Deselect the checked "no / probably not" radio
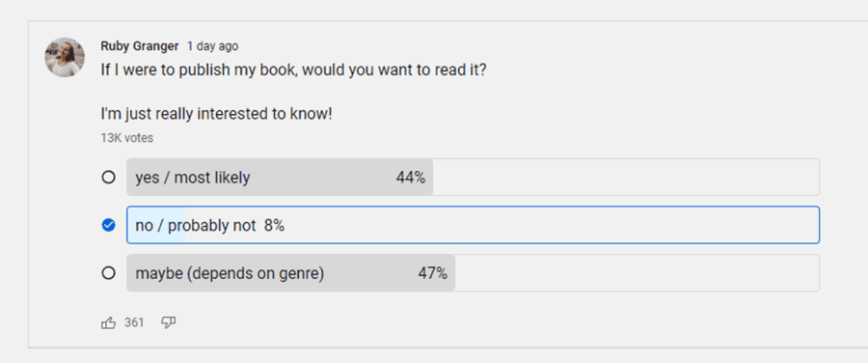 pos(108,225)
